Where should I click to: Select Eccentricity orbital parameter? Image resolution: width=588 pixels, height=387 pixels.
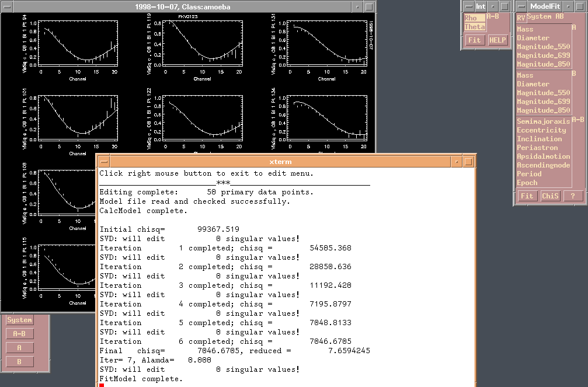541,130
